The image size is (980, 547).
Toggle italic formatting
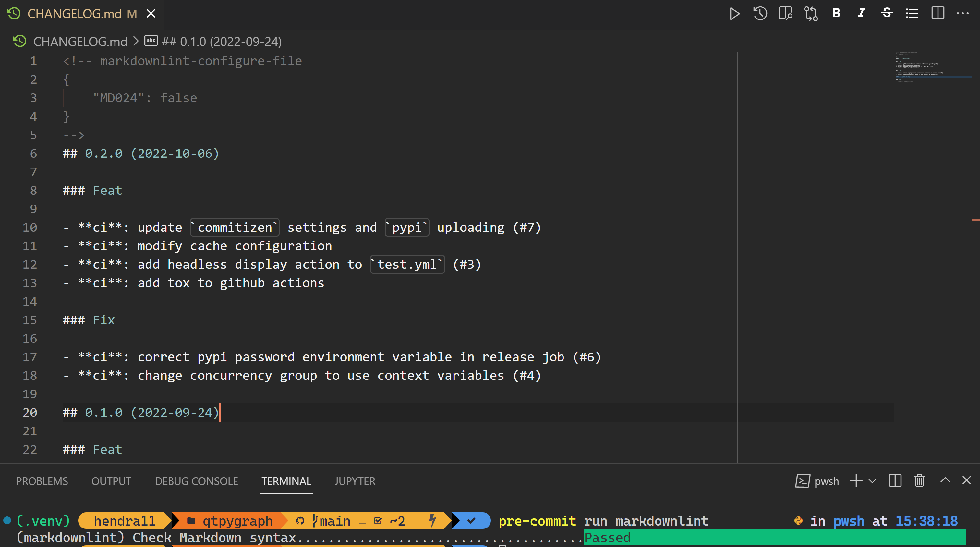click(x=861, y=13)
